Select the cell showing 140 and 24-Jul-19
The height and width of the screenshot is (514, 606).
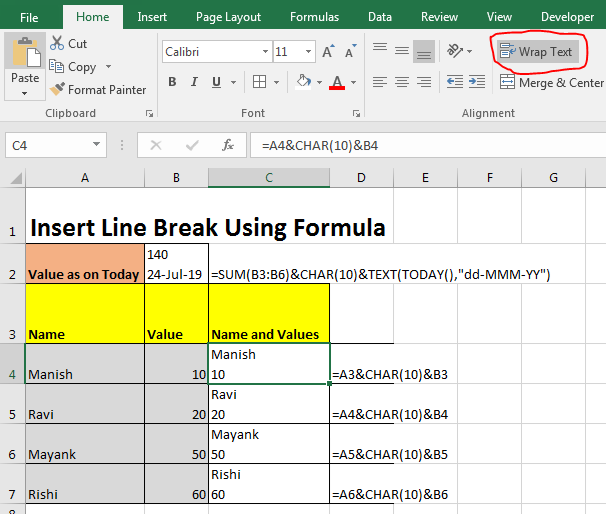(x=176, y=264)
